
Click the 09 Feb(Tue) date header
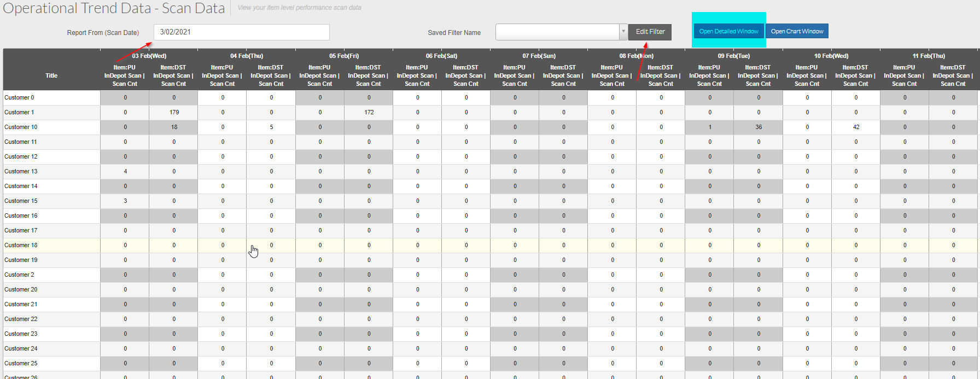(734, 56)
